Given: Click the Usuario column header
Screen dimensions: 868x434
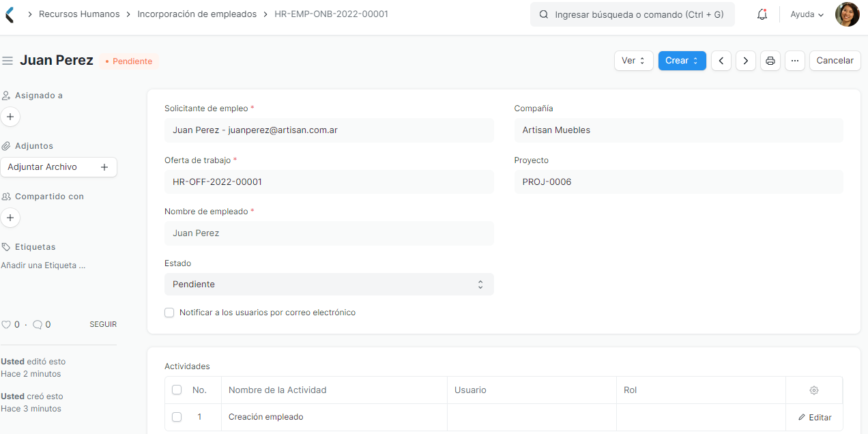Looking at the screenshot, I should 532,390.
